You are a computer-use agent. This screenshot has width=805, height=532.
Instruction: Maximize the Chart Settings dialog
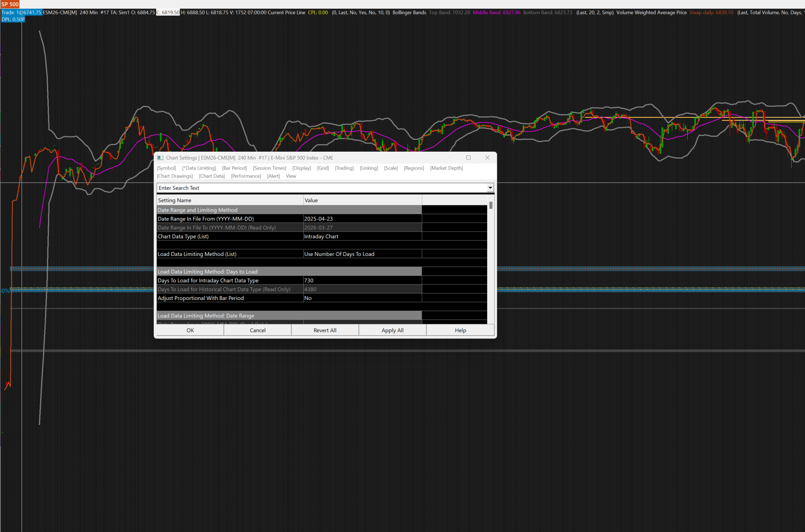coord(468,157)
